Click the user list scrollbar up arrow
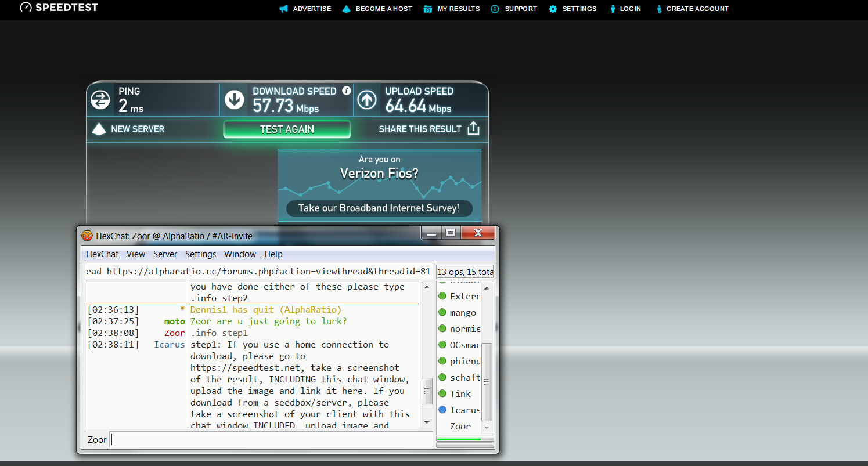 tap(487, 287)
